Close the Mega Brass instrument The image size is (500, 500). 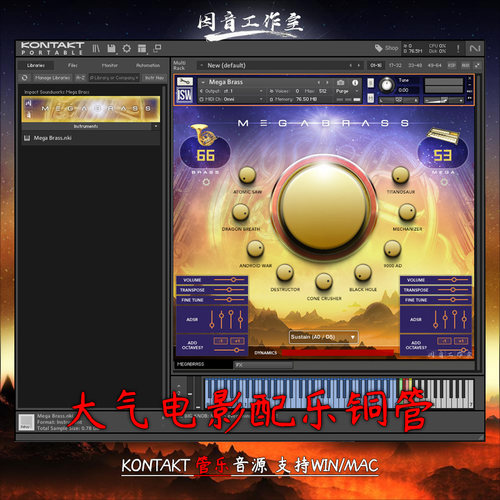(470, 78)
